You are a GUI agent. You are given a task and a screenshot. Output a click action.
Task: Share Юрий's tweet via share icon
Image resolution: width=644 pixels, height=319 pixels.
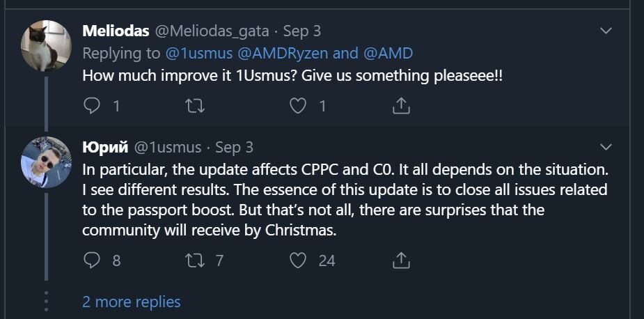point(401,260)
